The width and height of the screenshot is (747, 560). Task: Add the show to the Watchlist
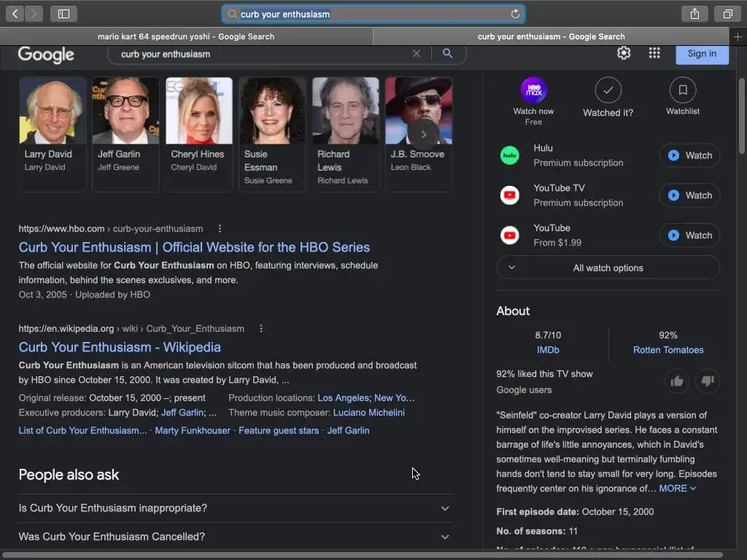click(x=683, y=90)
